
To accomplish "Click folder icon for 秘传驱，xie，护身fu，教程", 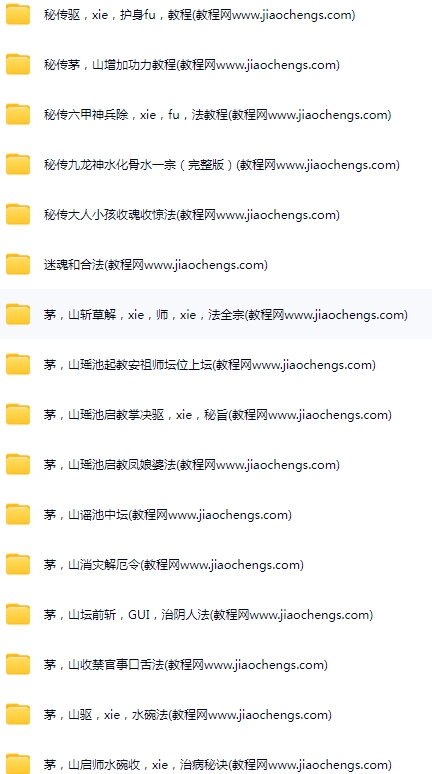I will click(x=18, y=14).
